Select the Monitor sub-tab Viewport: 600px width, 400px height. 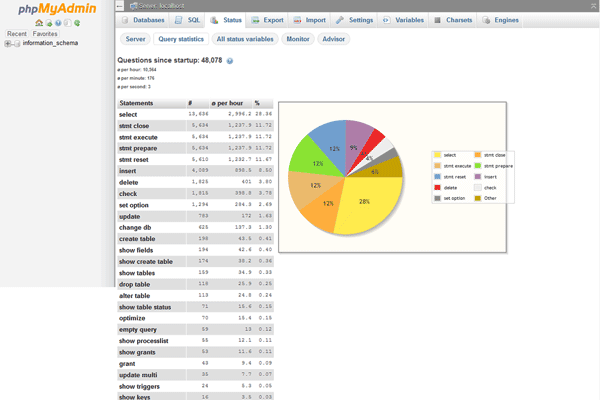297,39
